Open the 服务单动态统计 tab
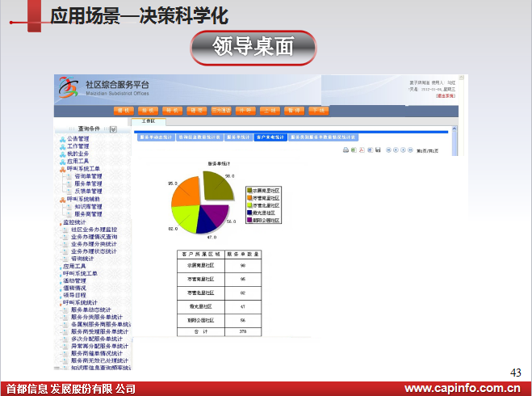The width and height of the screenshot is (532, 396). pyautogui.click(x=156, y=137)
